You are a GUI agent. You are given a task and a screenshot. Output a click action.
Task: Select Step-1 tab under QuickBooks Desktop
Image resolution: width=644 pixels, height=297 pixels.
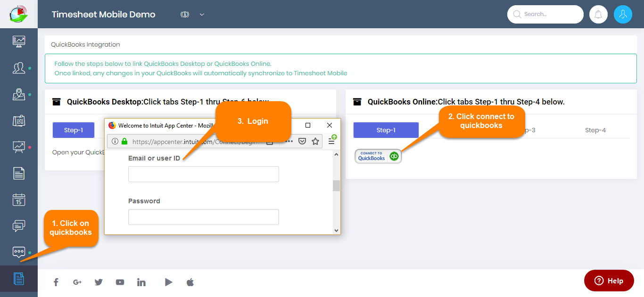coord(74,130)
